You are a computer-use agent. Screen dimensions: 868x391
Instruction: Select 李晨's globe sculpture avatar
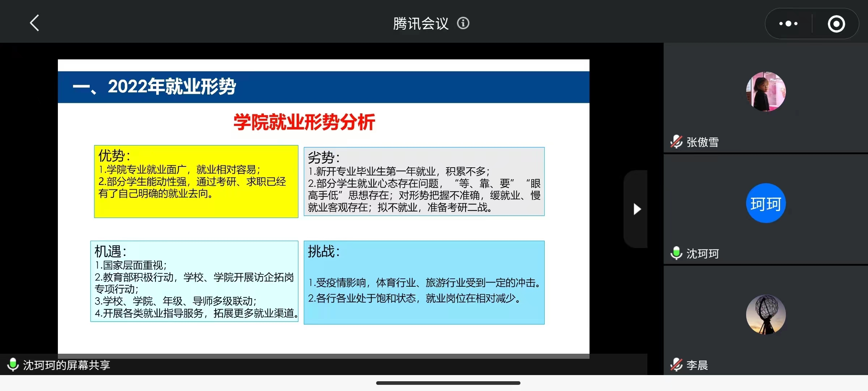766,314
